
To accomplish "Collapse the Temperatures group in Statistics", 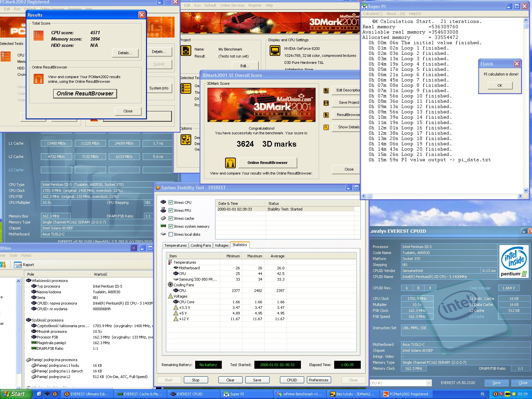I will tap(170, 262).
